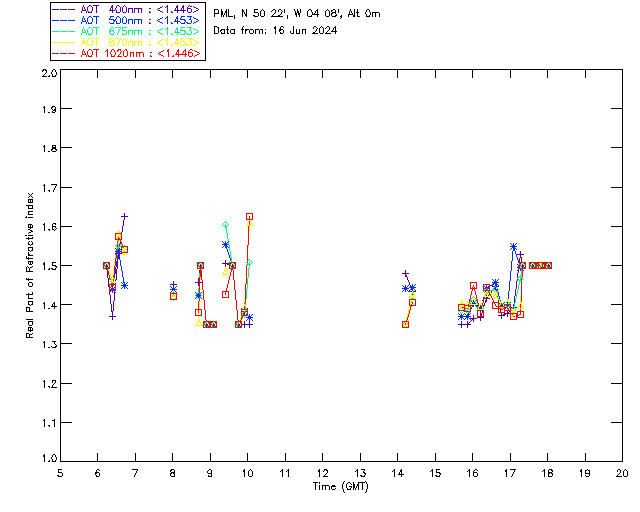Select the 20 tick label on the time axis
This screenshot has width=640, height=512.
(x=622, y=473)
